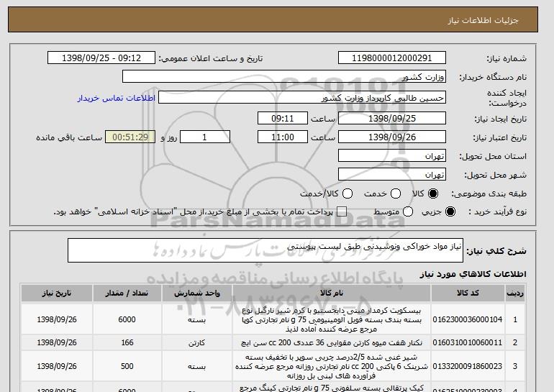Select the کالا/خدمت radio button
The image size is (554, 392).
tap(348, 193)
